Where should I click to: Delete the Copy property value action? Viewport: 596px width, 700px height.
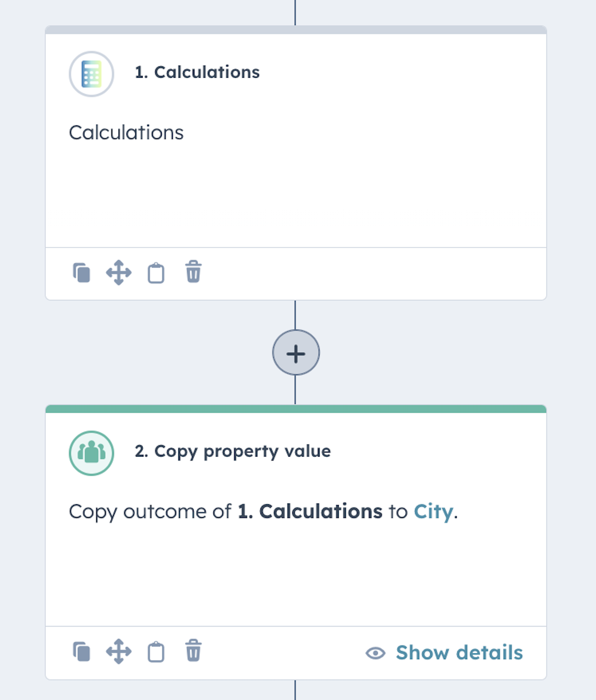click(x=193, y=651)
